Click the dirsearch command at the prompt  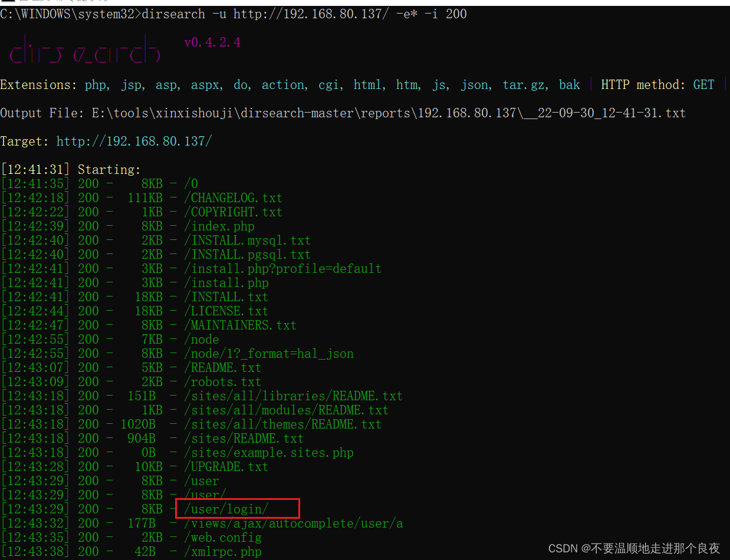304,14
